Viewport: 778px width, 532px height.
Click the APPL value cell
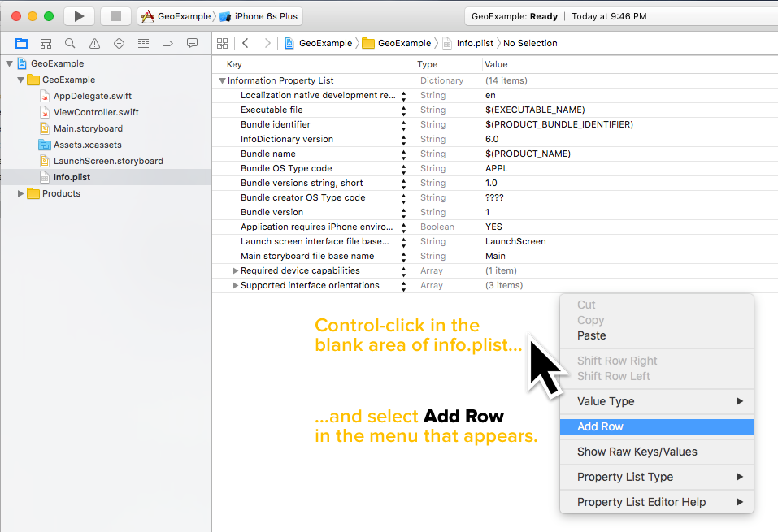496,169
